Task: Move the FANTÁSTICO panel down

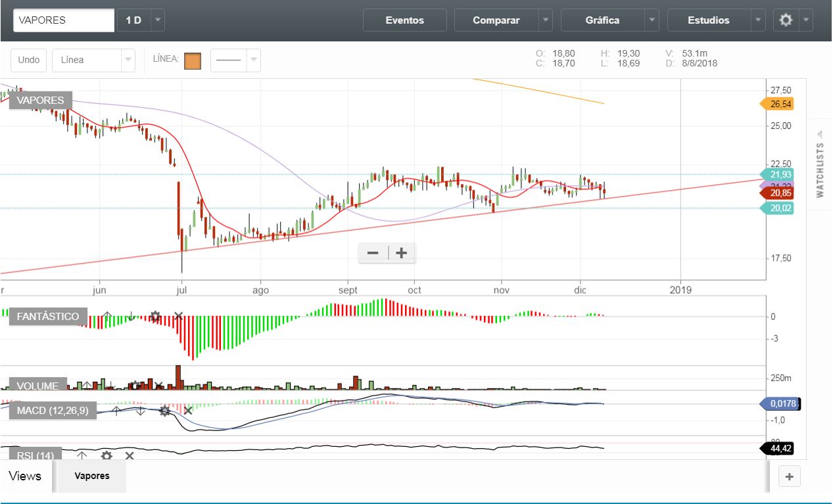Action: pyautogui.click(x=131, y=316)
